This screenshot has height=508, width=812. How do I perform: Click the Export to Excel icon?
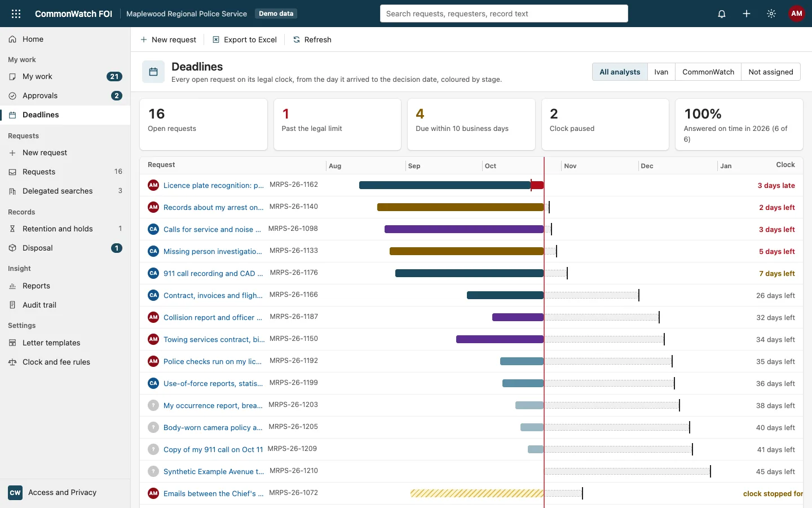[x=216, y=40]
